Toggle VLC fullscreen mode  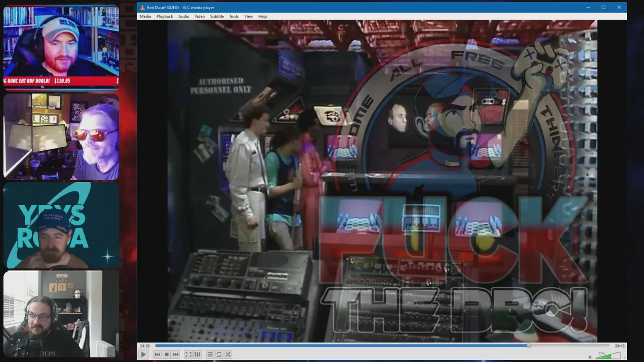pos(188,354)
